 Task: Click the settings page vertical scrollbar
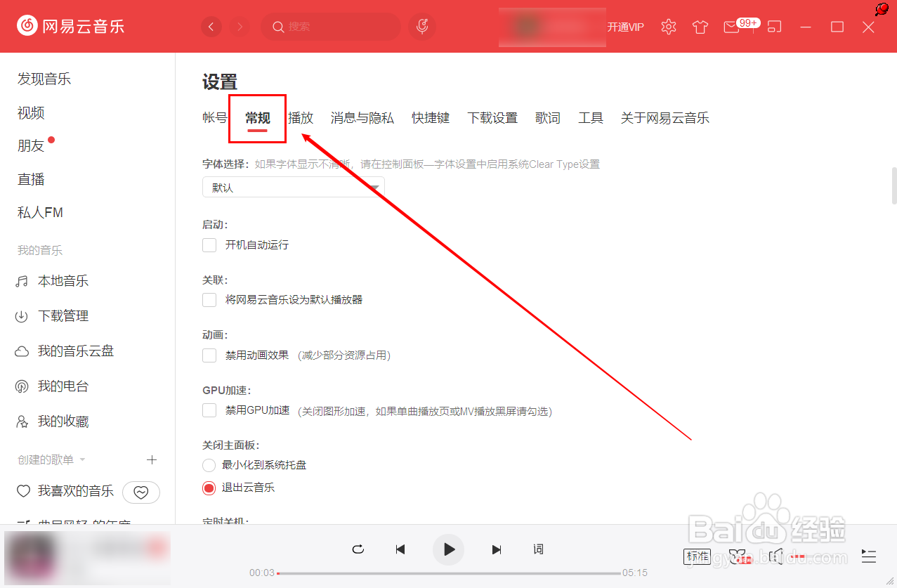coord(894,185)
